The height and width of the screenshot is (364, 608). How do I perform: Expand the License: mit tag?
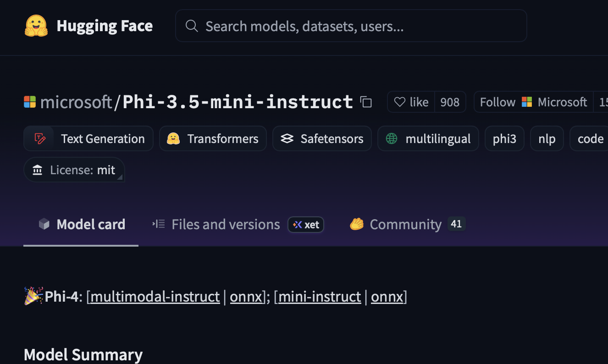[x=74, y=170]
